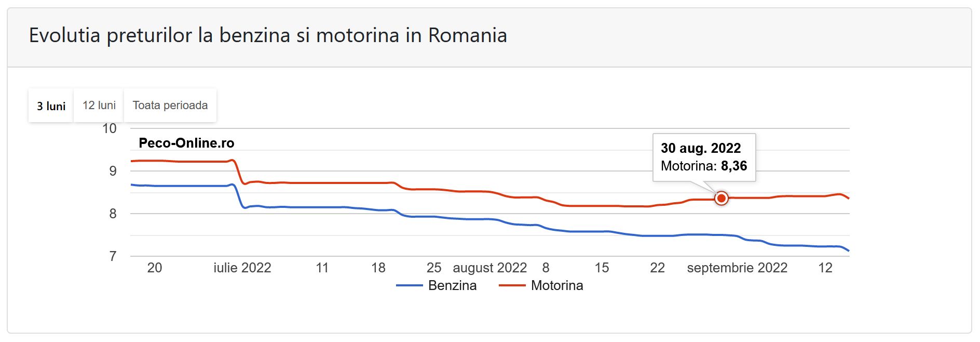This screenshot has height=342, width=980.
Task: Click the x-axis date label 15
Action: click(602, 268)
